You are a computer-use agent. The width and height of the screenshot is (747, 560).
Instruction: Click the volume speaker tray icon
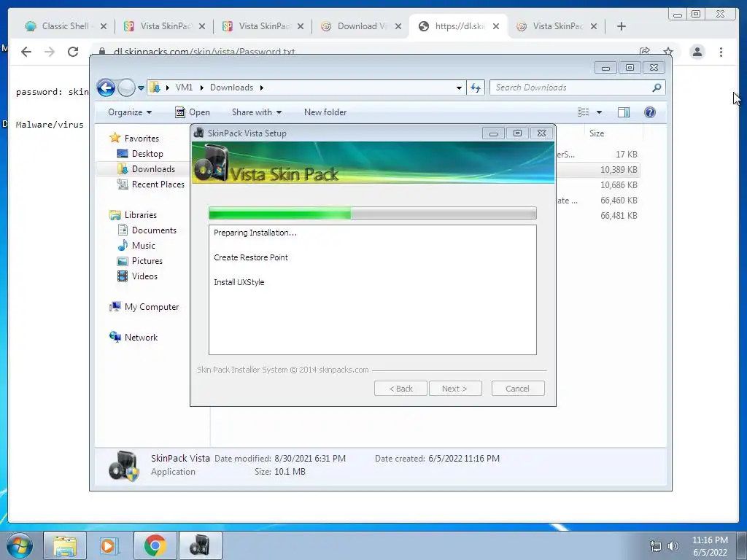(x=673, y=546)
